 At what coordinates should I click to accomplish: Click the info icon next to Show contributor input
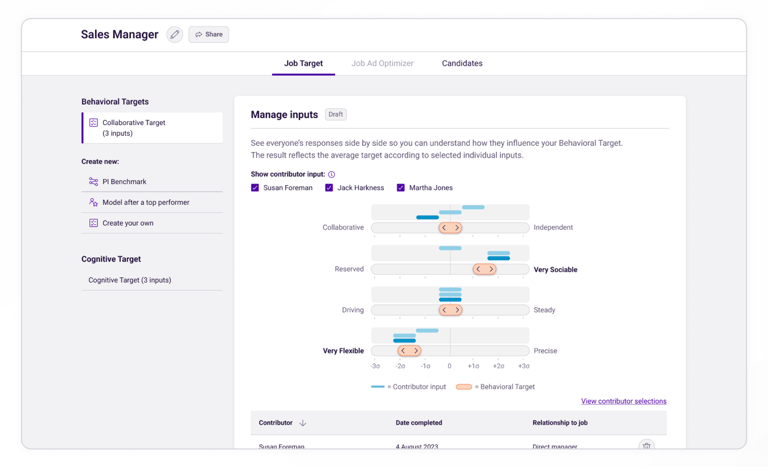point(332,175)
